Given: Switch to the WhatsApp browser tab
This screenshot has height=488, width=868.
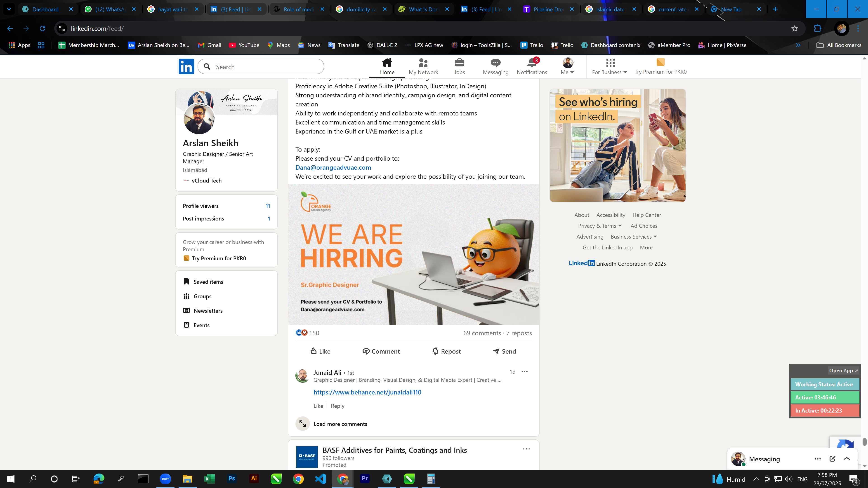Looking at the screenshot, I should 110,9.
